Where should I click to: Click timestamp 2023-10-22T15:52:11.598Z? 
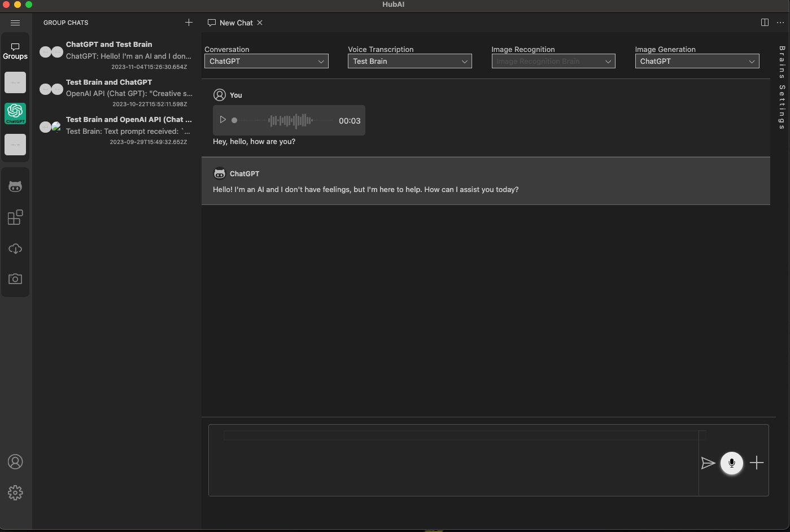(x=150, y=104)
